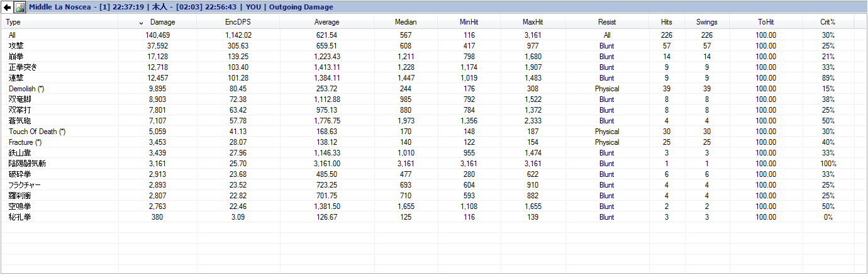Click the Blunt resist link for 攻撃

(x=607, y=46)
